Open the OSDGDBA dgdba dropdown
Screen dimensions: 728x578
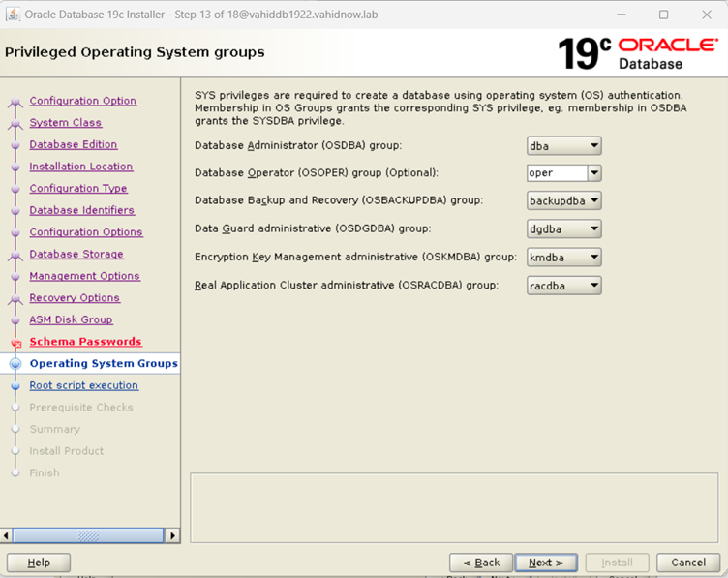564,229
